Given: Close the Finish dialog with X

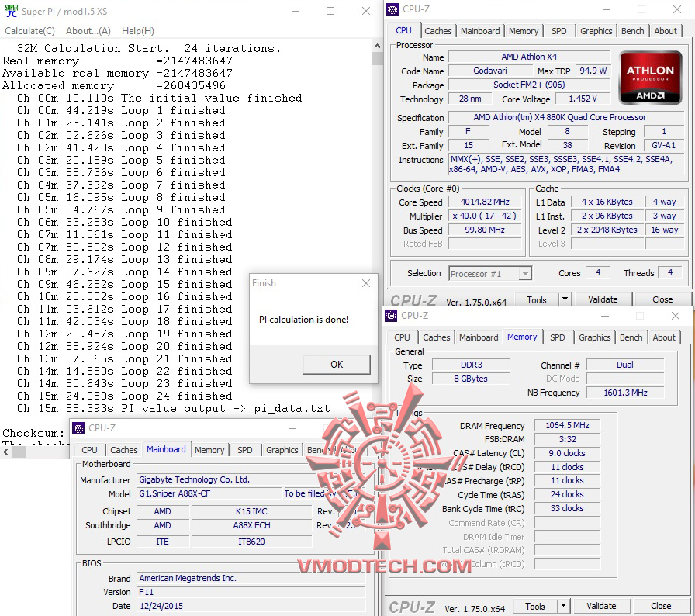Looking at the screenshot, I should 365,283.
